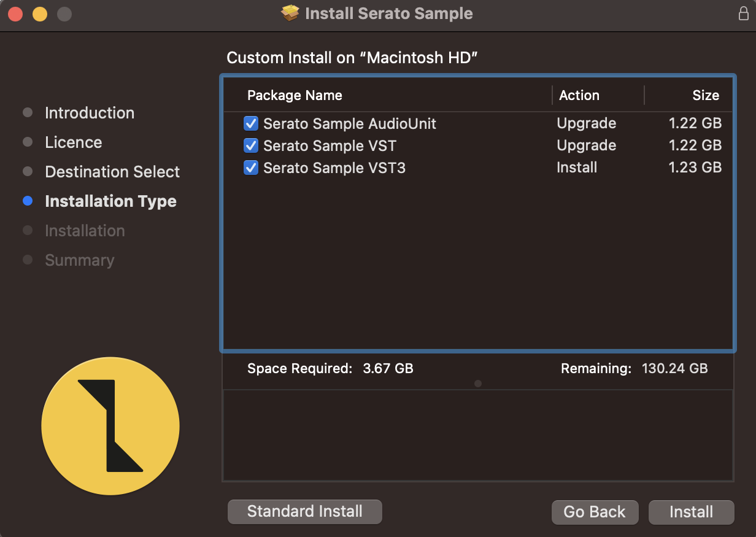Click the package description box
756x537 pixels.
478,435
